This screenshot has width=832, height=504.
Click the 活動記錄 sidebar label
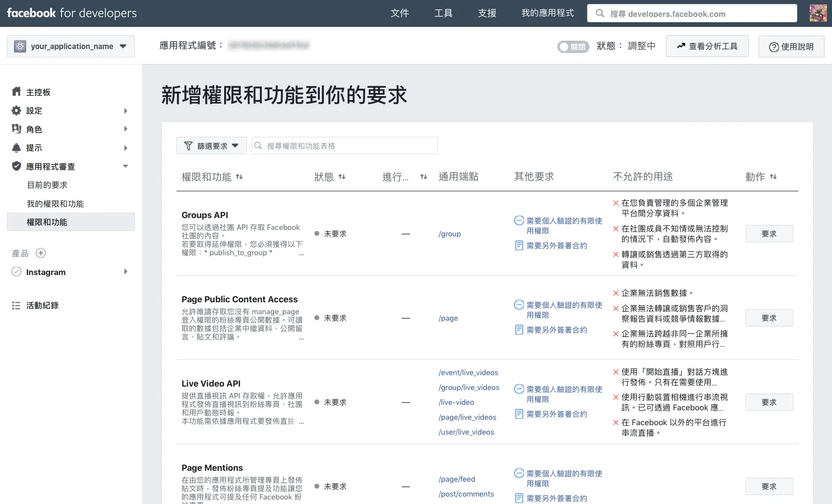coord(42,305)
